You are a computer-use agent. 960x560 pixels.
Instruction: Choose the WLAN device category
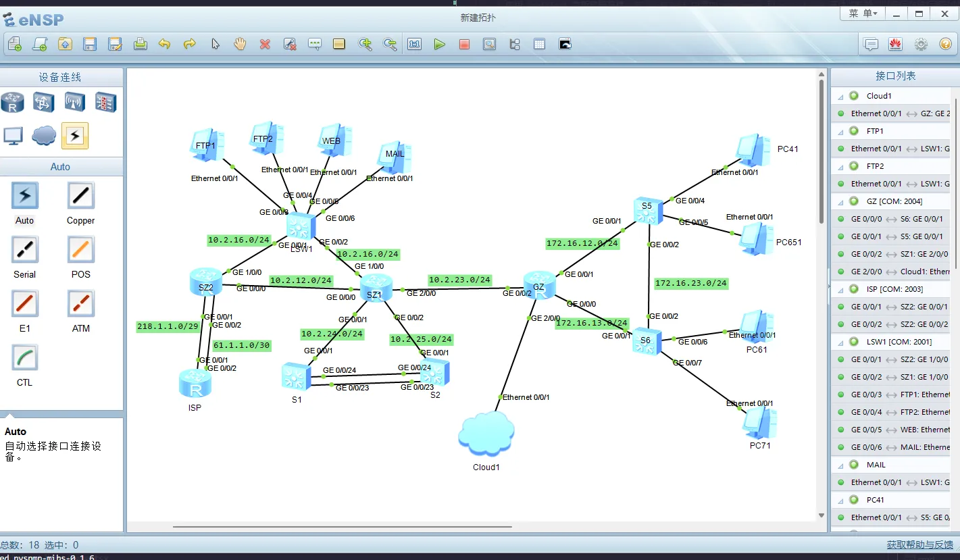(75, 103)
